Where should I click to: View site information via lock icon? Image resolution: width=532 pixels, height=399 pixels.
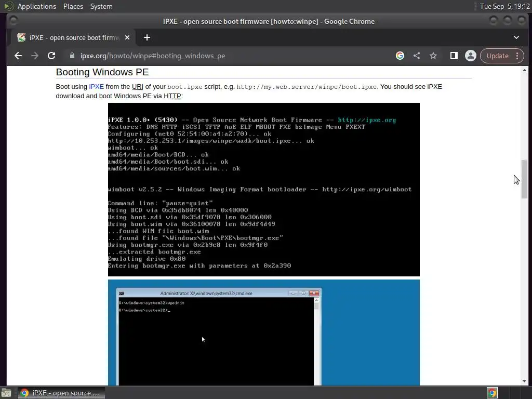[72, 56]
